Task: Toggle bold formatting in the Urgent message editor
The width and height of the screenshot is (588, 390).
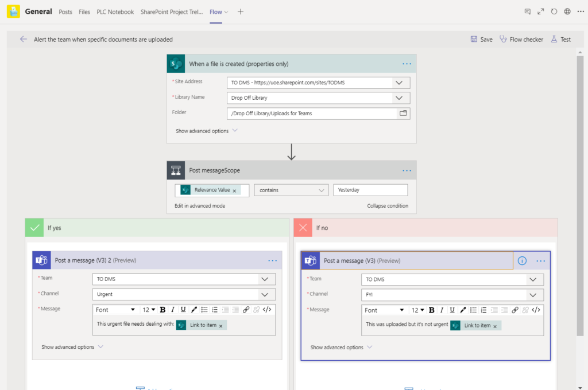Action: tap(163, 309)
